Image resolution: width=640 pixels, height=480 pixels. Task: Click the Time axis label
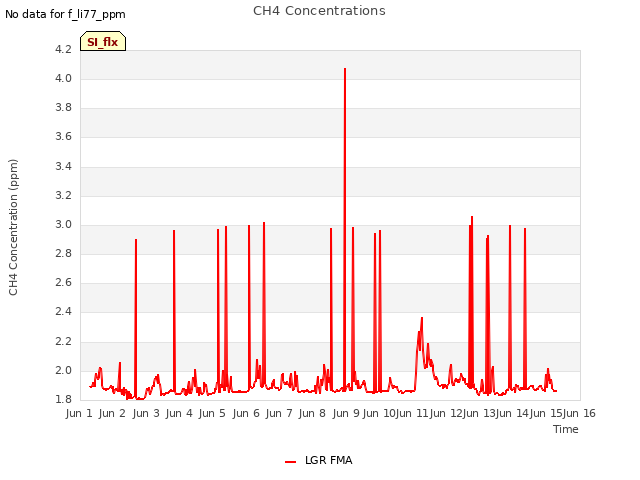566,429
